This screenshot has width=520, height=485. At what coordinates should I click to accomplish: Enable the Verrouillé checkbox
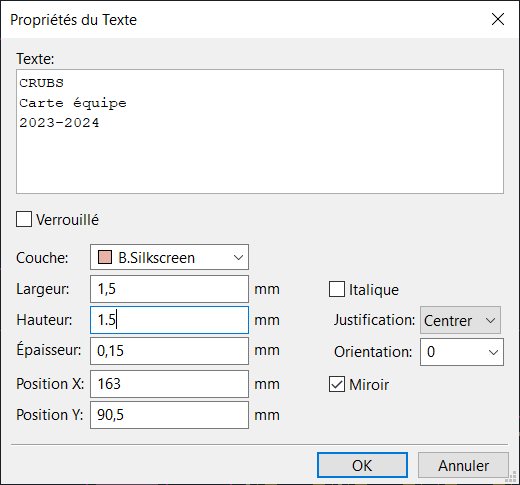(24, 219)
